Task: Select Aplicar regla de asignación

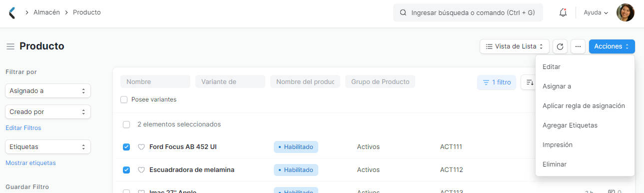Action: coord(585,106)
